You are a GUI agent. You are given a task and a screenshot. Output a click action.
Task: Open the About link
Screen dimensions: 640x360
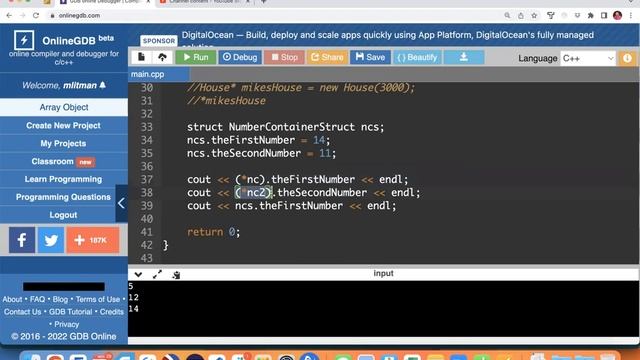point(12,299)
